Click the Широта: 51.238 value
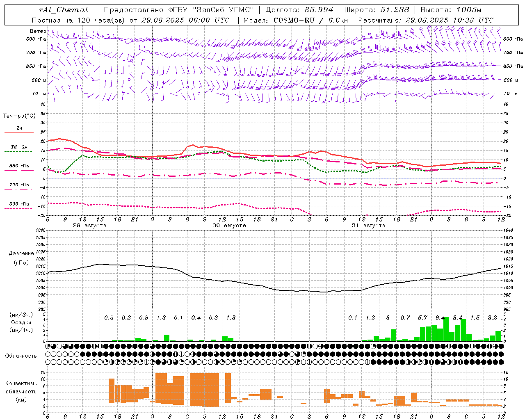This screenshot has width=525, height=420. (x=377, y=10)
